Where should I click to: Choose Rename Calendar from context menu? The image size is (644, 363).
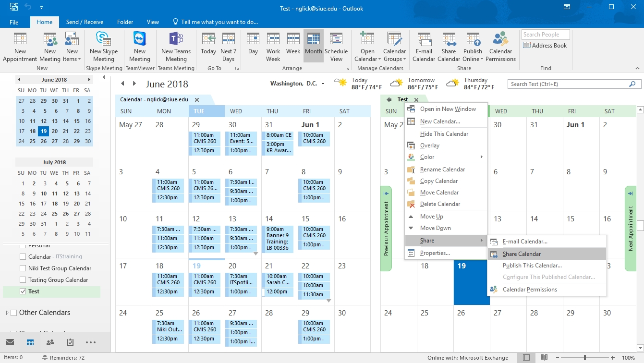[442, 169]
